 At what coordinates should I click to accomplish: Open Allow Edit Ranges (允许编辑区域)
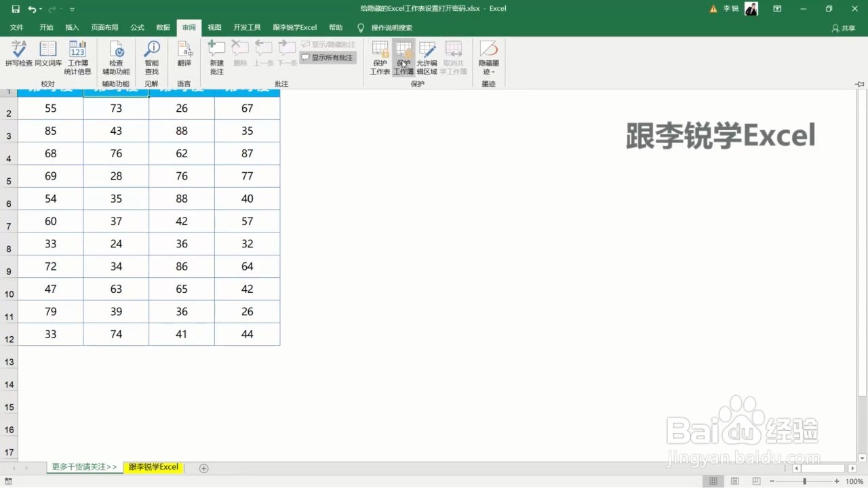tap(427, 58)
